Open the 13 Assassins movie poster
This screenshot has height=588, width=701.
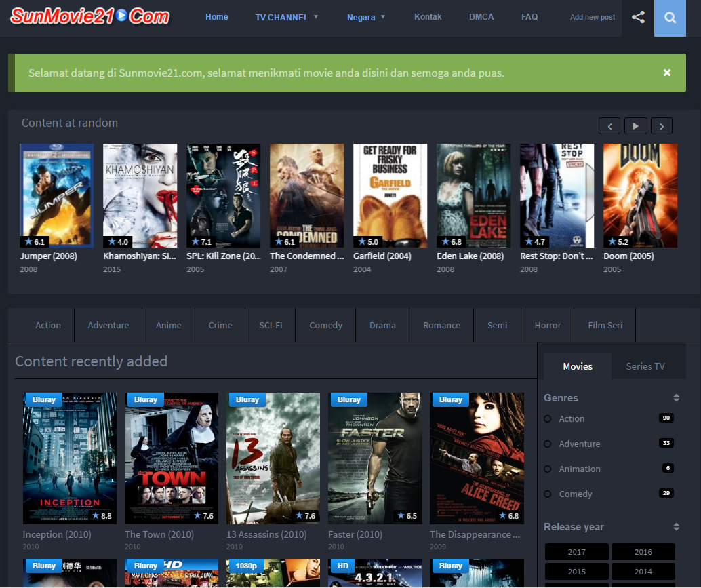pos(273,458)
